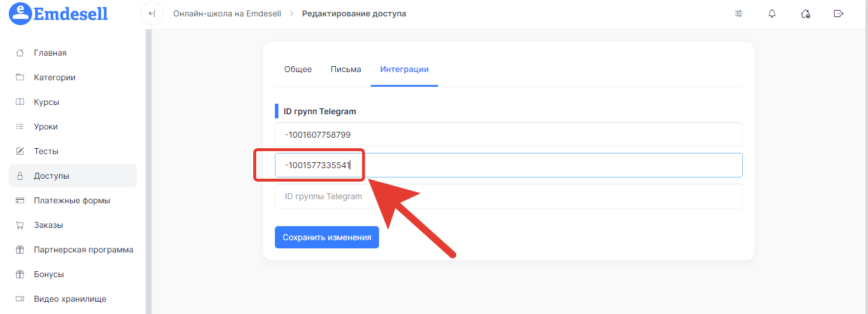
Task: Open the settings sliders icon in header
Action: (x=739, y=13)
